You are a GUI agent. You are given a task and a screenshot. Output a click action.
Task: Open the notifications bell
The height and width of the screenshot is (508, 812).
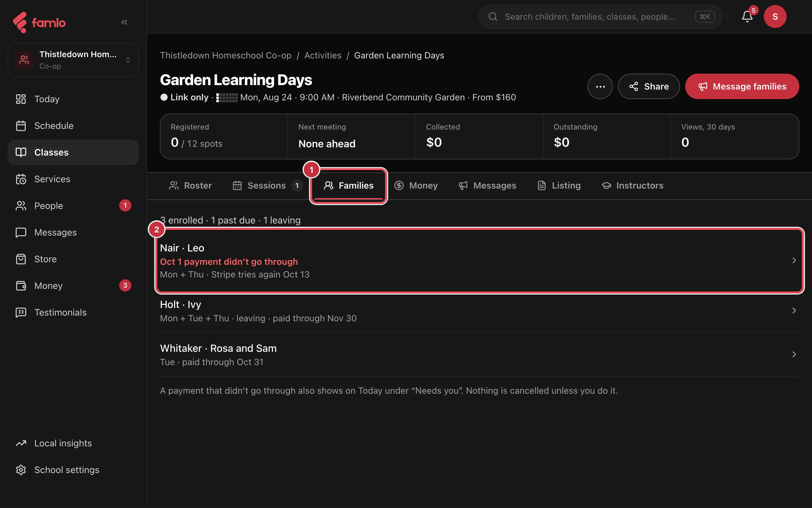click(x=747, y=17)
